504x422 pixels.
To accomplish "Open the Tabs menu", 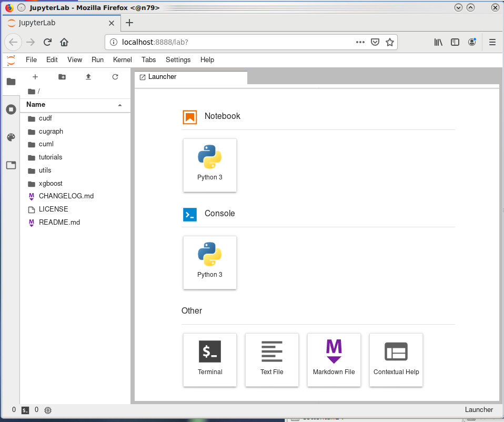I will pyautogui.click(x=148, y=60).
